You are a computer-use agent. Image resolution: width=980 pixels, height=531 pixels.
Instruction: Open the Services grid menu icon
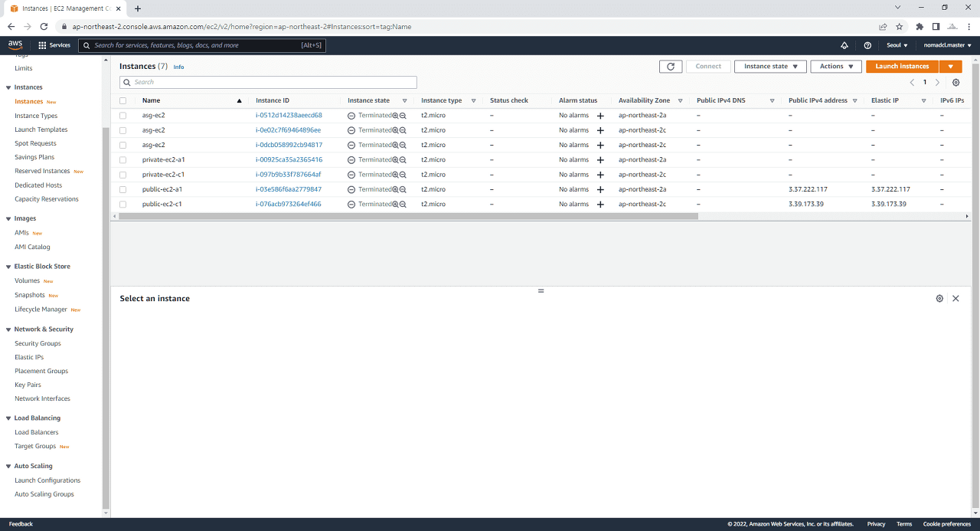pyautogui.click(x=42, y=45)
